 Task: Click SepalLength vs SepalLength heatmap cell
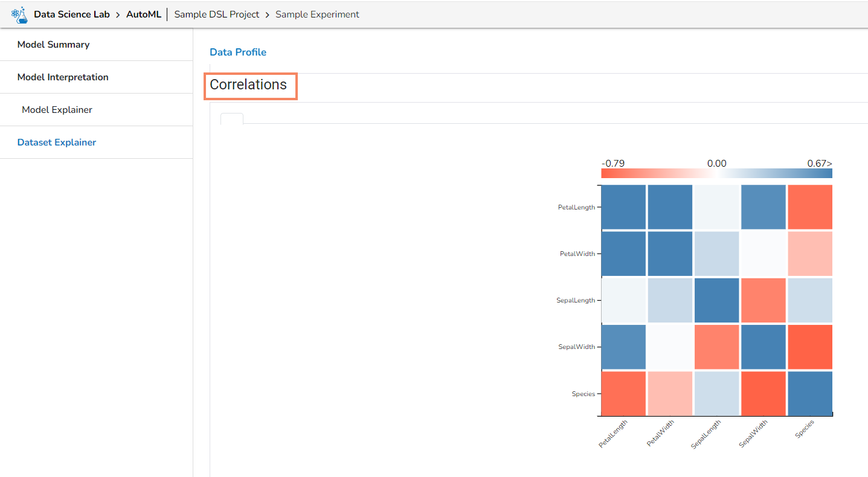[717, 300]
